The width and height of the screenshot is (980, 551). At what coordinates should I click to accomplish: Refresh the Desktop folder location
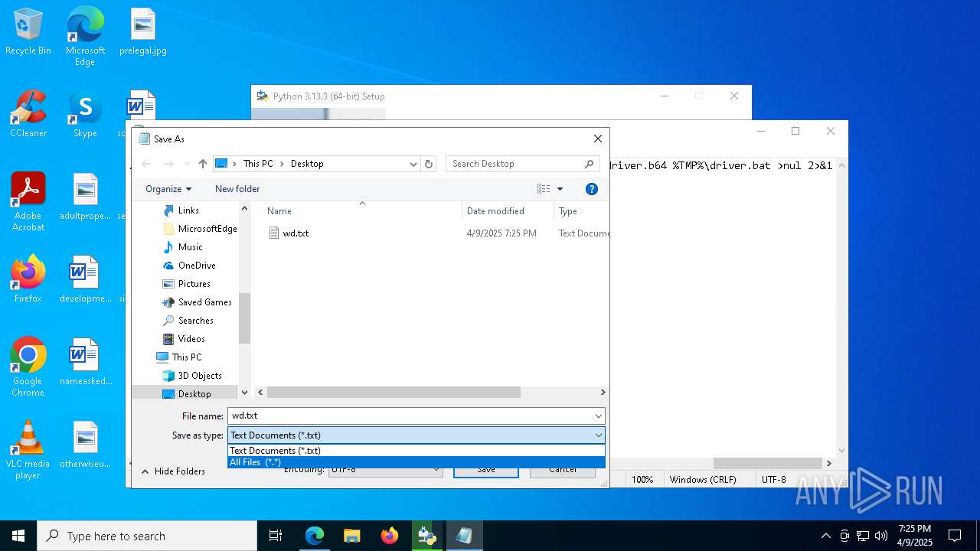(x=429, y=164)
